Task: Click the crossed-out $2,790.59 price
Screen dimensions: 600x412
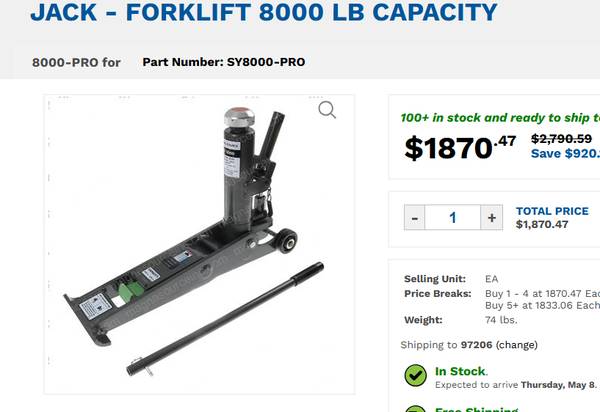Action: click(x=561, y=138)
